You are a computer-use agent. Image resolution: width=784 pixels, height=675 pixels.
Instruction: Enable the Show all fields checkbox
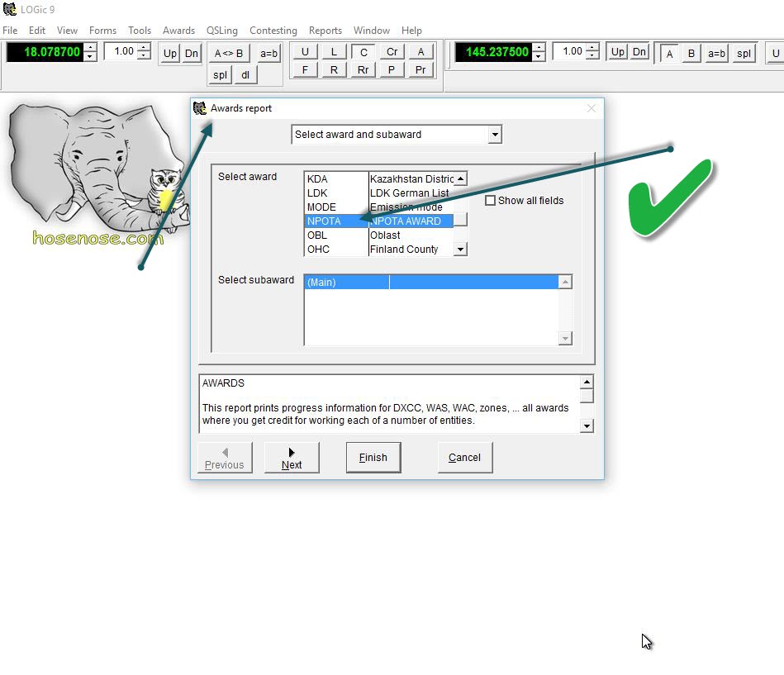pos(491,201)
